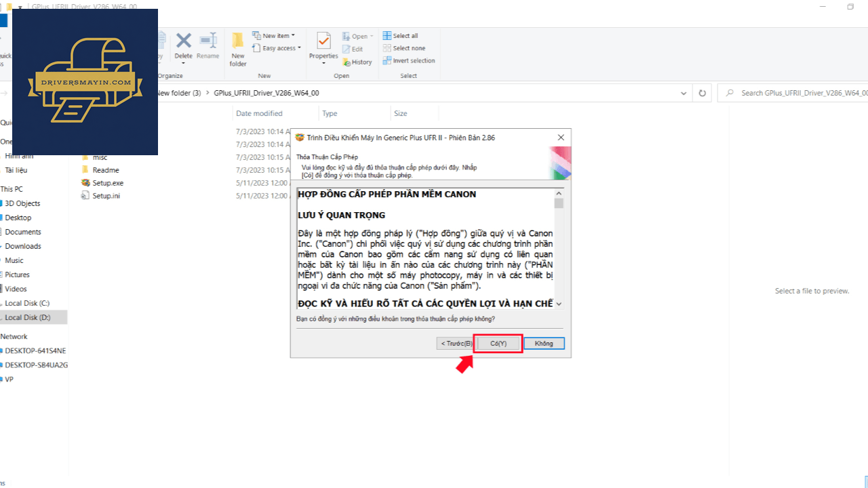Expand the Properties dropdown arrow
868x488 pixels.
click(323, 64)
